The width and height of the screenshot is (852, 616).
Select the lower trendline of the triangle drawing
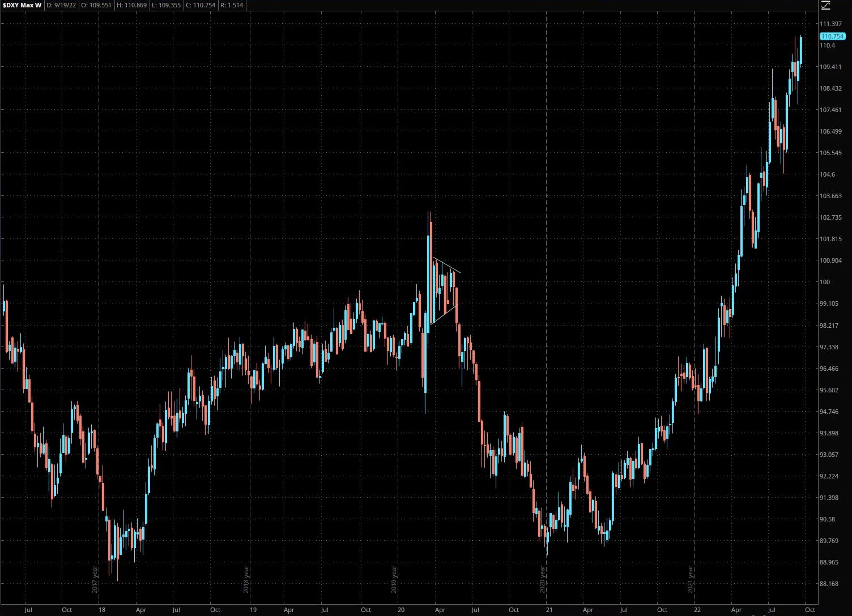[x=444, y=315]
